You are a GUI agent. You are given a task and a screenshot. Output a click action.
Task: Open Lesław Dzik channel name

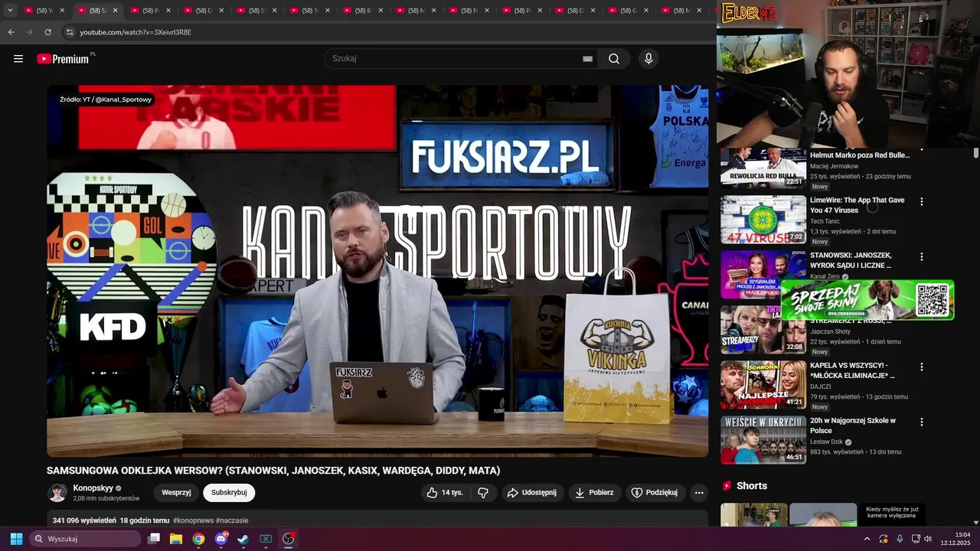pyautogui.click(x=826, y=442)
